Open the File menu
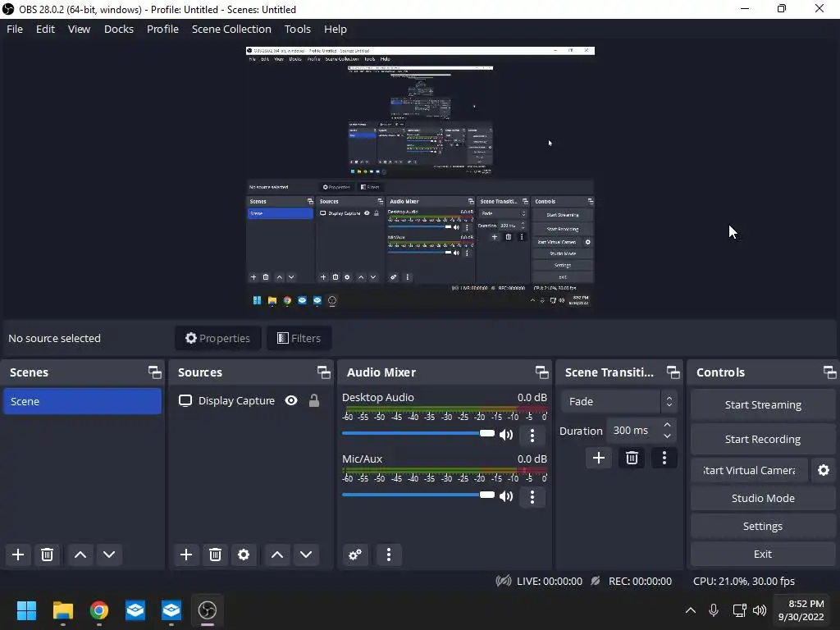 pos(15,29)
